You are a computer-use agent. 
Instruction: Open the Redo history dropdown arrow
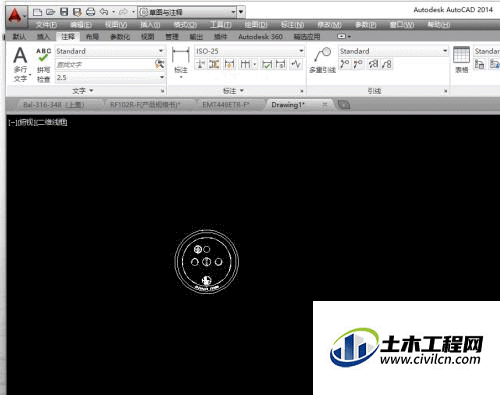coord(133,12)
